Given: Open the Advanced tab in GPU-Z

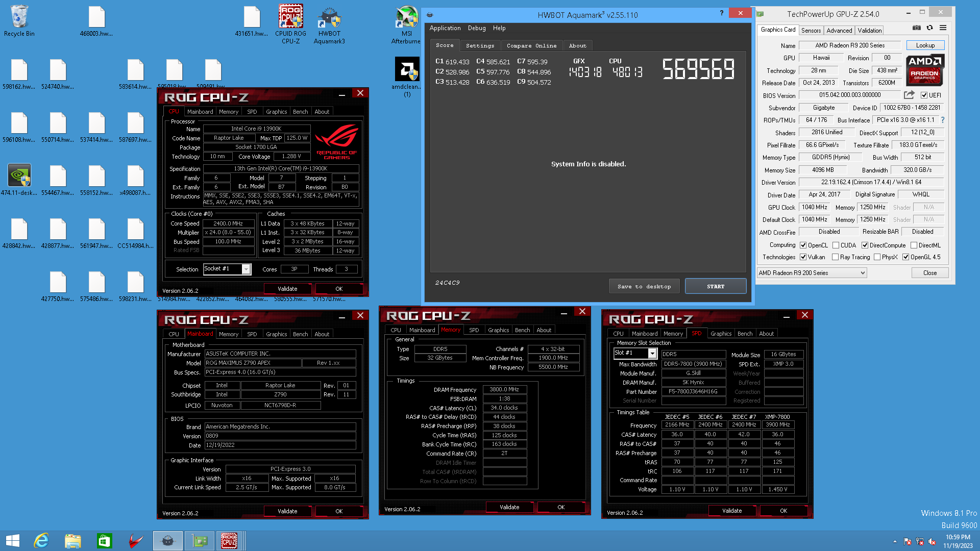Looking at the screenshot, I should coord(839,31).
